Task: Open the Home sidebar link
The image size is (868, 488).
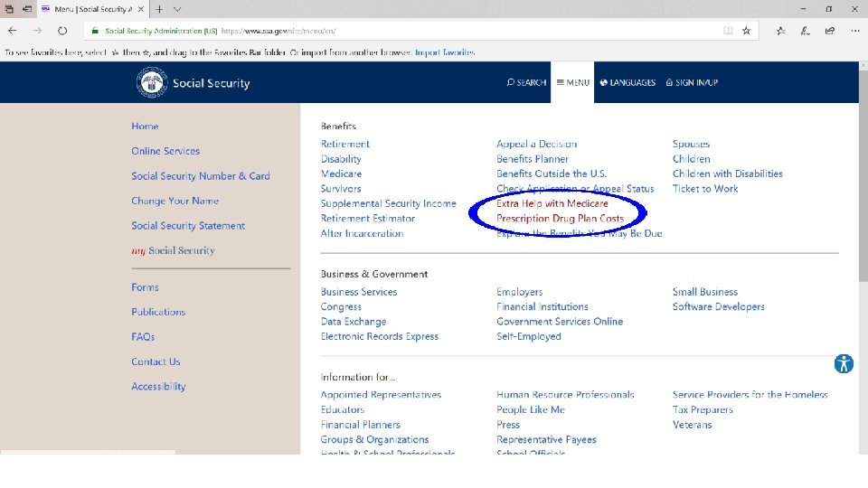Action: (145, 127)
